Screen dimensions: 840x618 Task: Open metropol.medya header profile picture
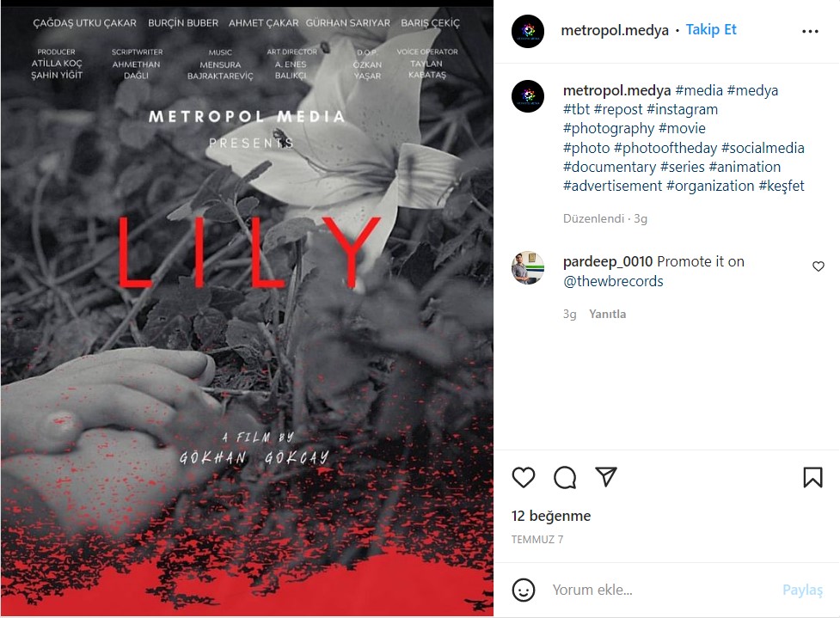[528, 32]
